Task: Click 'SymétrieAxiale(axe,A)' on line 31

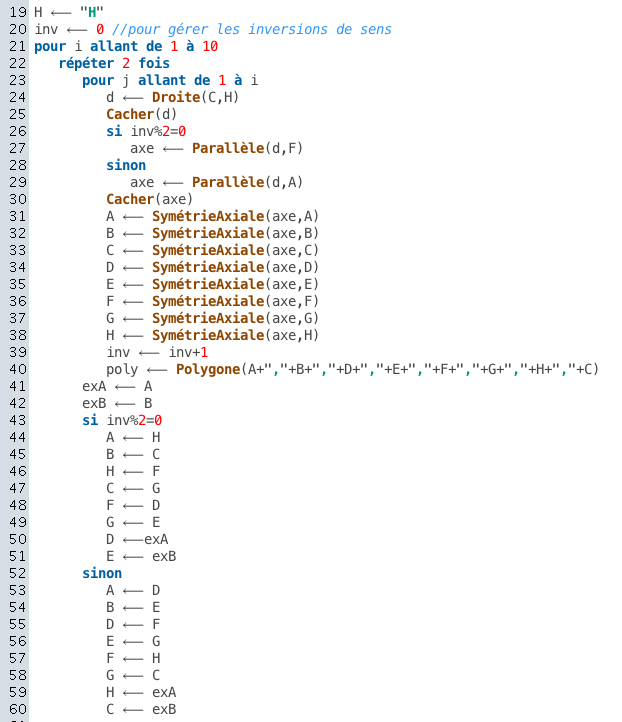Action: point(235,216)
